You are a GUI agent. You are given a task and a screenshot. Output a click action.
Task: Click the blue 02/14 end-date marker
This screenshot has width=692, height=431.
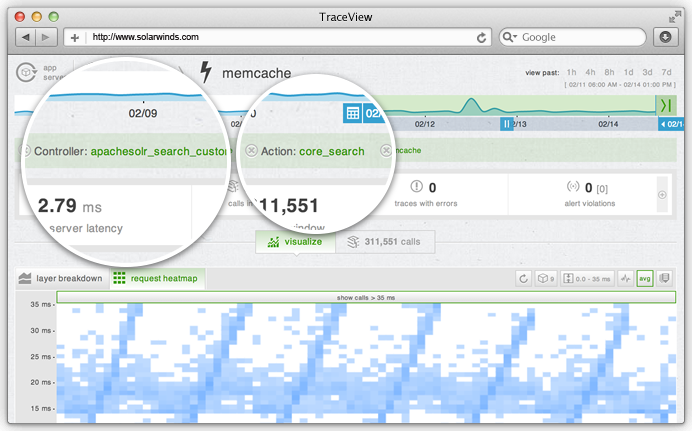[x=671, y=124]
